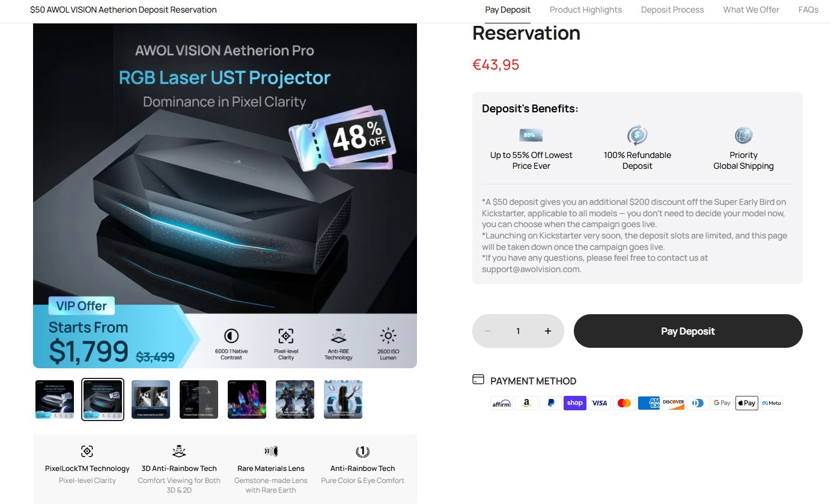Select the first product thumbnail
831x504 pixels.
click(55, 399)
